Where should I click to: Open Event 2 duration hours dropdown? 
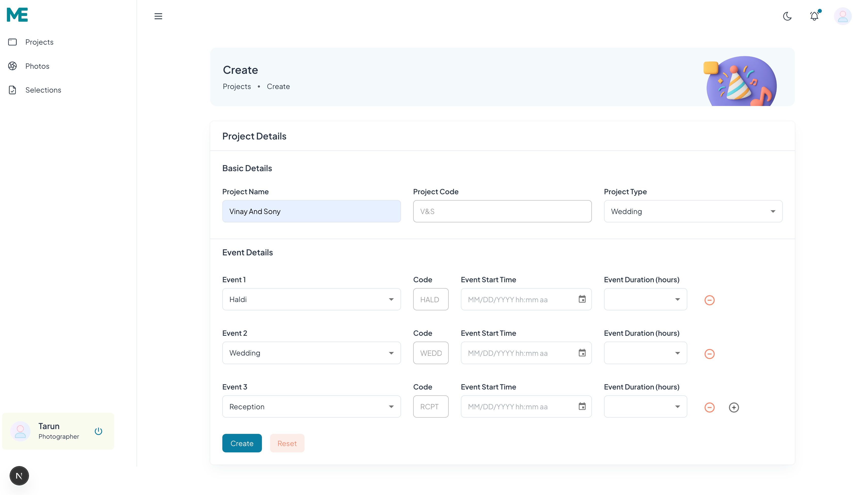pyautogui.click(x=645, y=353)
